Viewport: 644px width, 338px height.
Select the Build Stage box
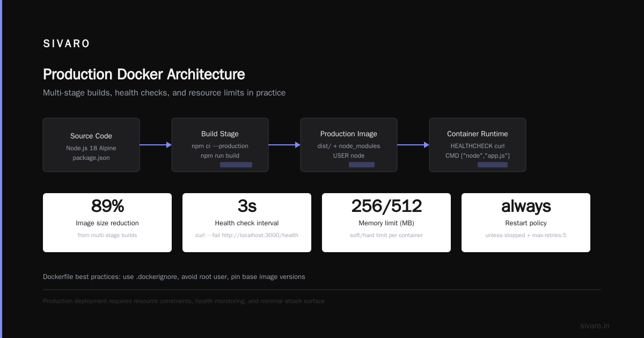(x=220, y=145)
